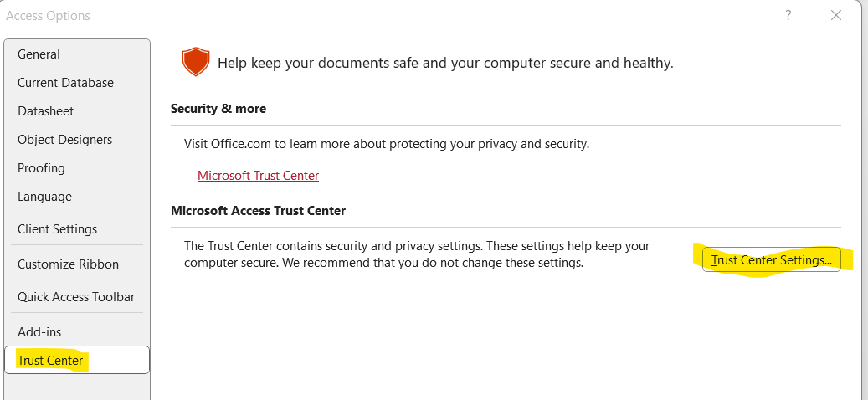Open Client Settings page
This screenshot has width=868, height=400.
pyautogui.click(x=57, y=229)
